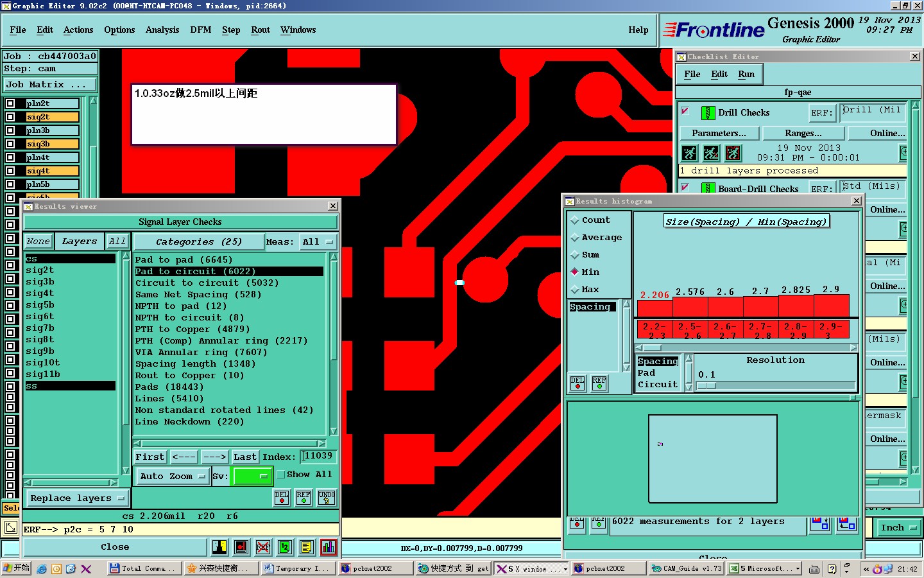
Task: Click the histogram-down-arrow icon at bottom right
Action: 819,524
